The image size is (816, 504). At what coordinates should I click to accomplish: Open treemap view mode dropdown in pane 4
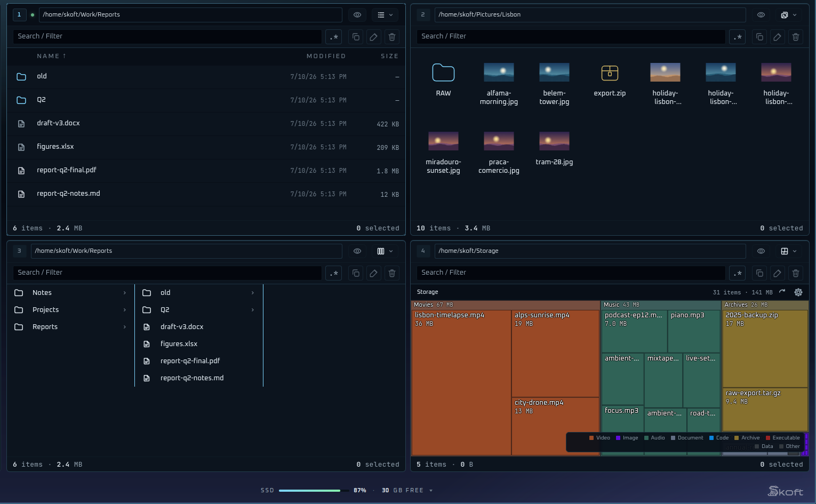789,251
